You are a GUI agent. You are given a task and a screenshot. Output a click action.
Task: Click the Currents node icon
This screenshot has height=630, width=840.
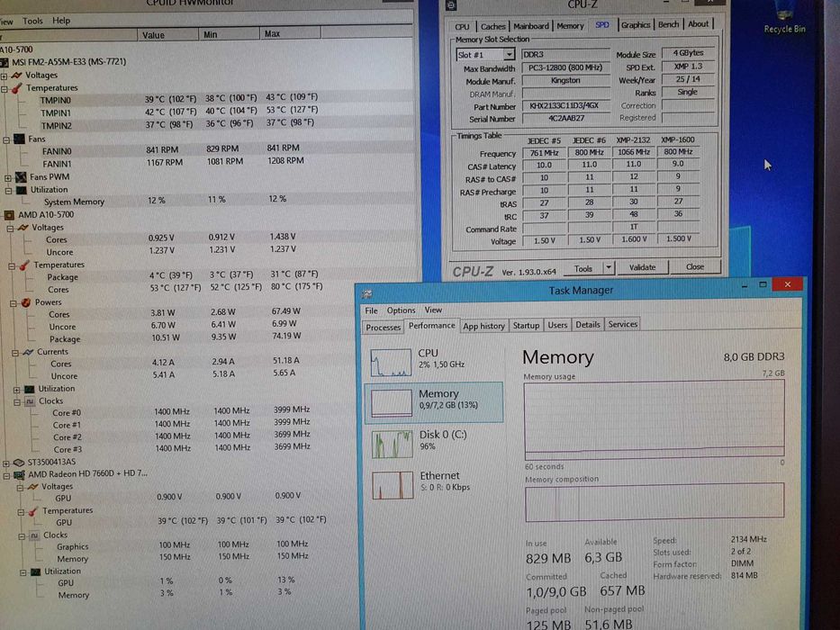coord(28,352)
